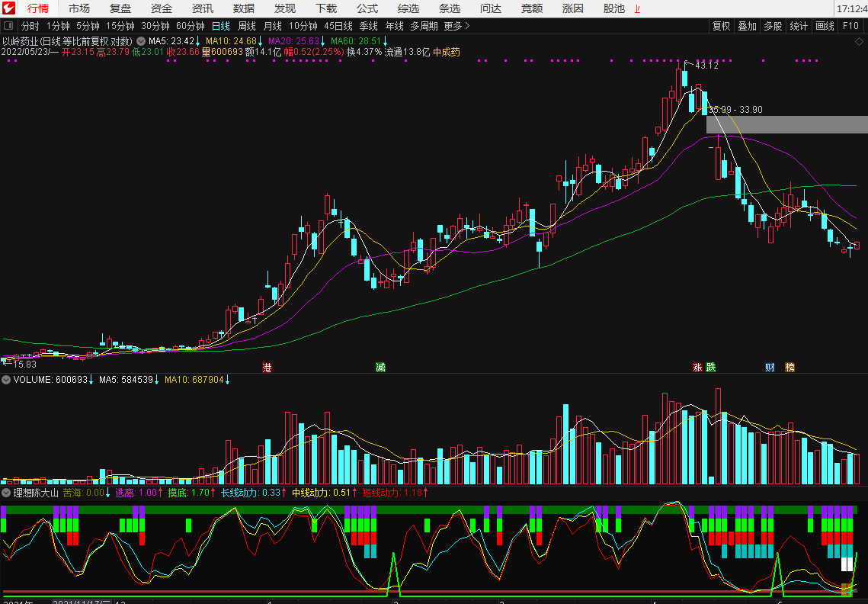Click the 短线动力: 1.18 value
This screenshot has width=868, height=604.
pos(392,493)
